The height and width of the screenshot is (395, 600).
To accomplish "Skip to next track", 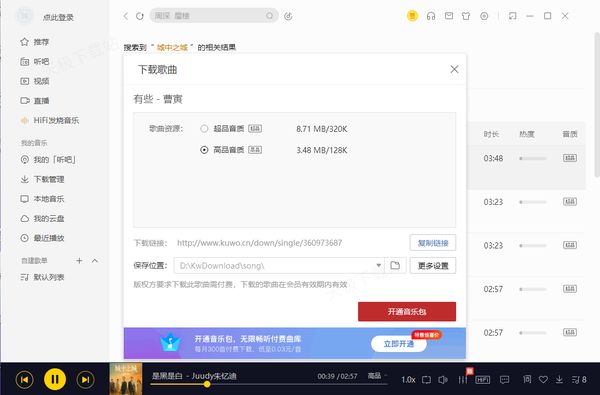I will click(x=85, y=380).
